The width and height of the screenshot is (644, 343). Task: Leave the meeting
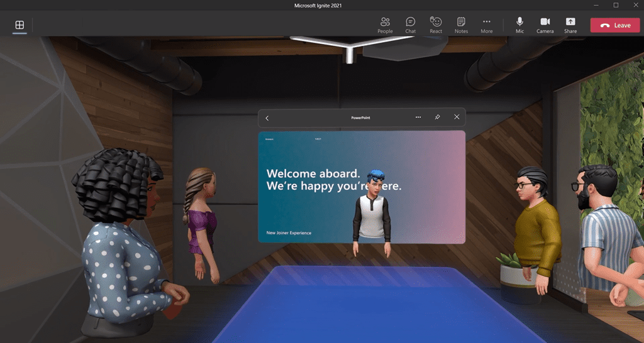(614, 25)
